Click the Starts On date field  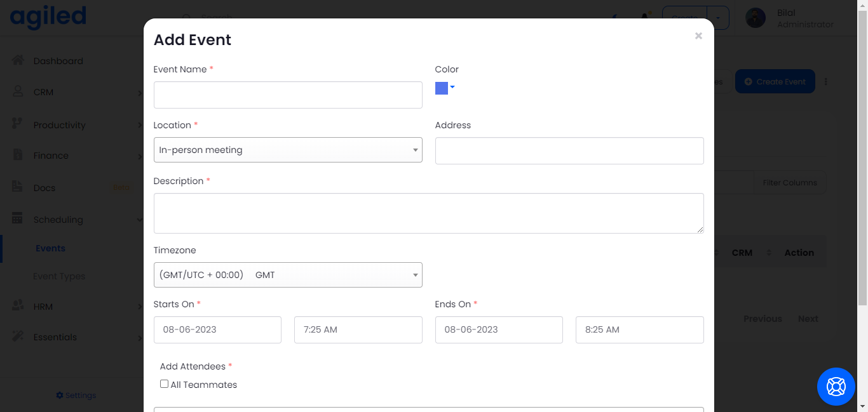pyautogui.click(x=217, y=329)
